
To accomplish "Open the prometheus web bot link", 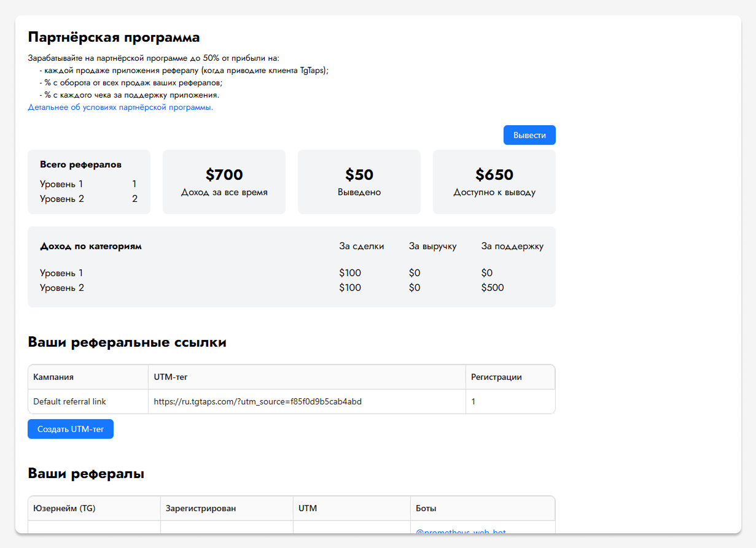I will tap(461, 531).
